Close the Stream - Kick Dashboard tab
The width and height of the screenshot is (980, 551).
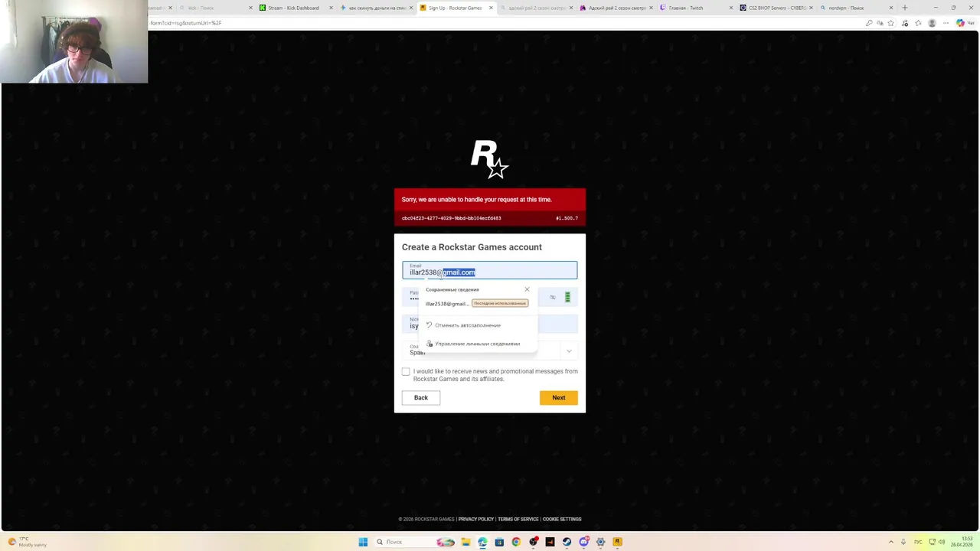331,8
